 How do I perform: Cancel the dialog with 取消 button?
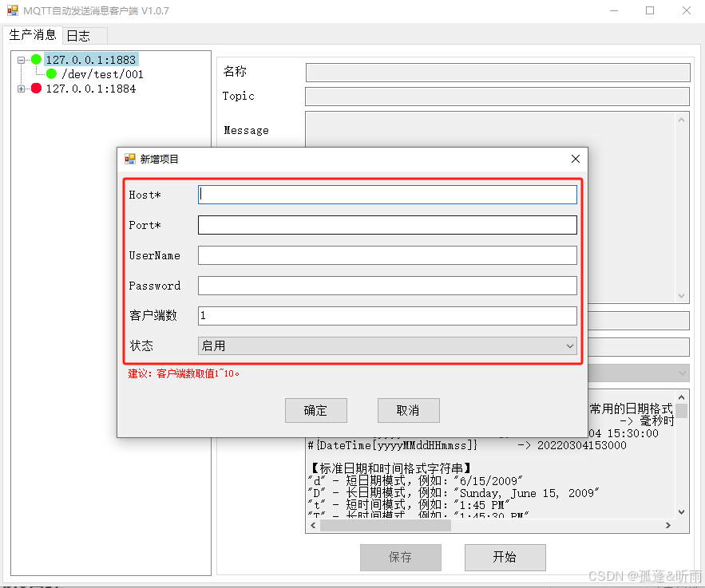[x=408, y=410]
